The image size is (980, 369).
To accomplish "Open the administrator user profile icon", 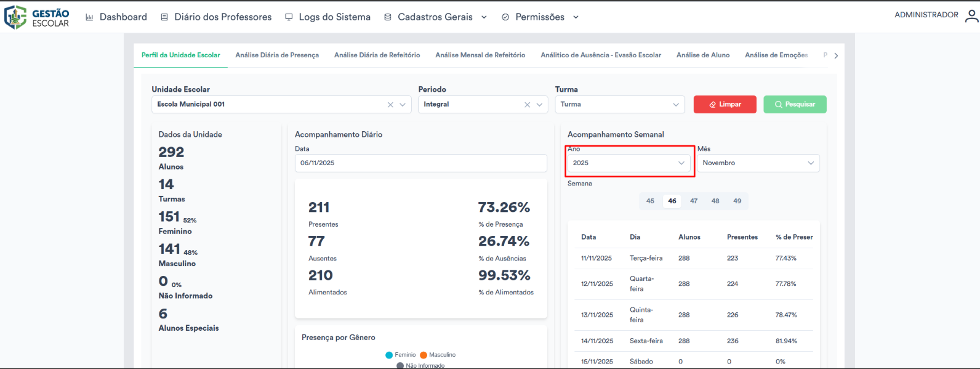I will (971, 17).
